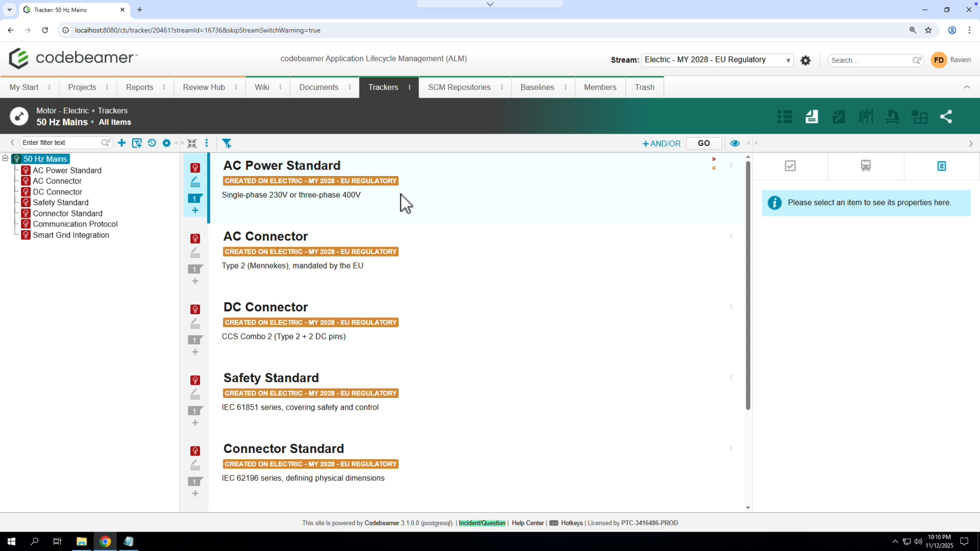Open File Explorer from taskbar
The image size is (980, 551).
pyautogui.click(x=82, y=541)
